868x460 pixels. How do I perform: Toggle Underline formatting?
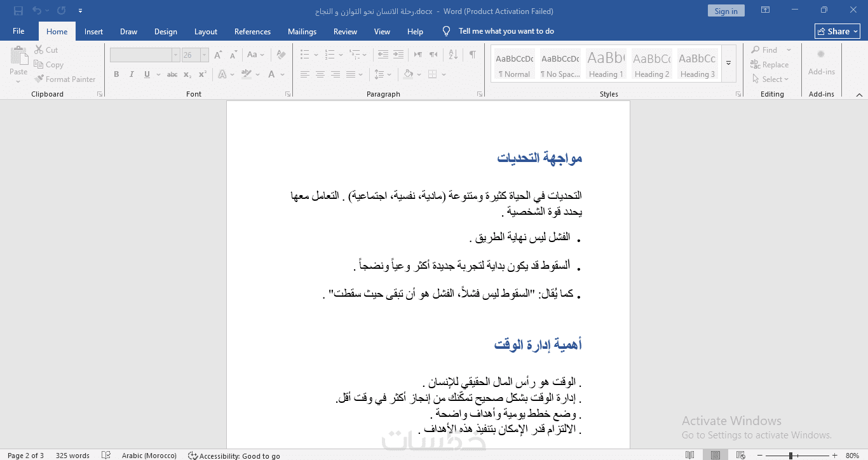tap(147, 74)
